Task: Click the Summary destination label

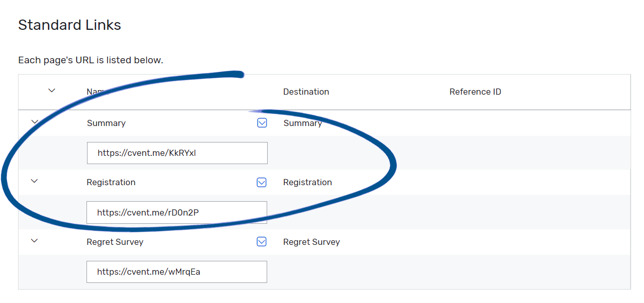Action: click(x=303, y=123)
